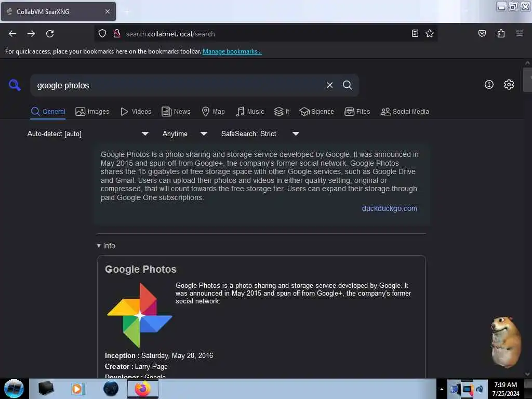Viewport: 532px width, 399px height.
Task: Go forward with the browser forward arrow
Action: click(31, 34)
